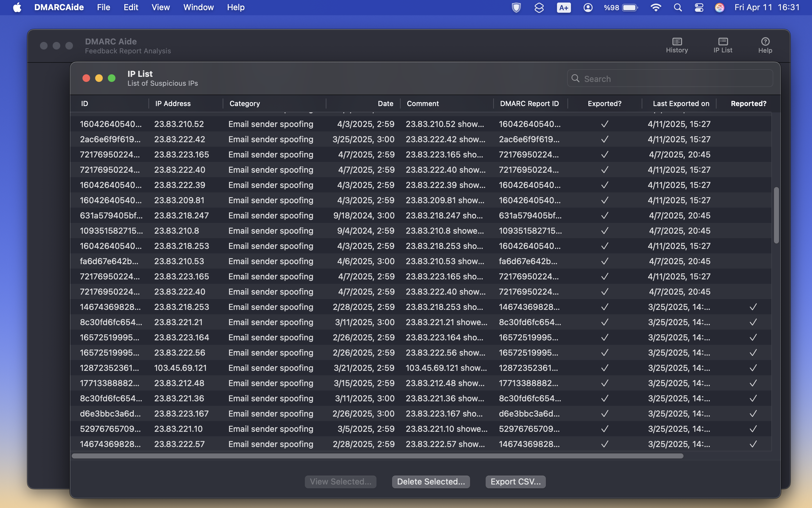The width and height of the screenshot is (812, 508).
Task: Sort by the Exported? column header
Action: [x=605, y=104]
